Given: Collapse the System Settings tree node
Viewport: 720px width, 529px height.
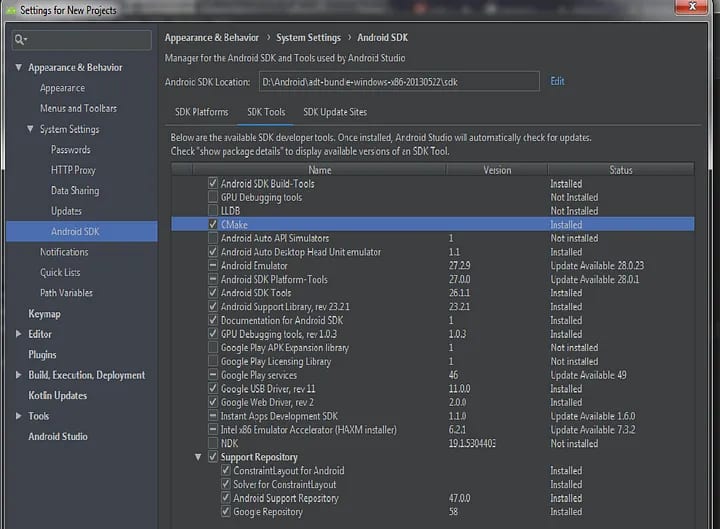Looking at the screenshot, I should (30, 129).
